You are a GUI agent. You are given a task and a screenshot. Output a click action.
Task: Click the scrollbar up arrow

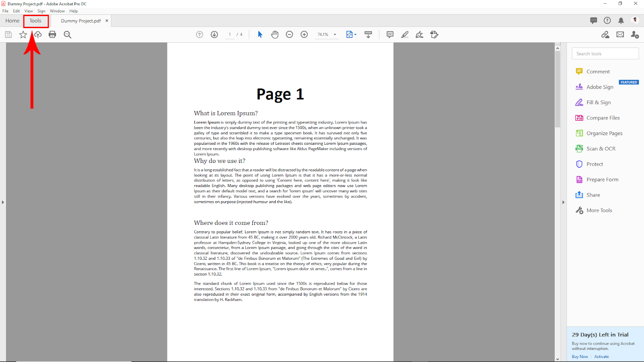557,48
